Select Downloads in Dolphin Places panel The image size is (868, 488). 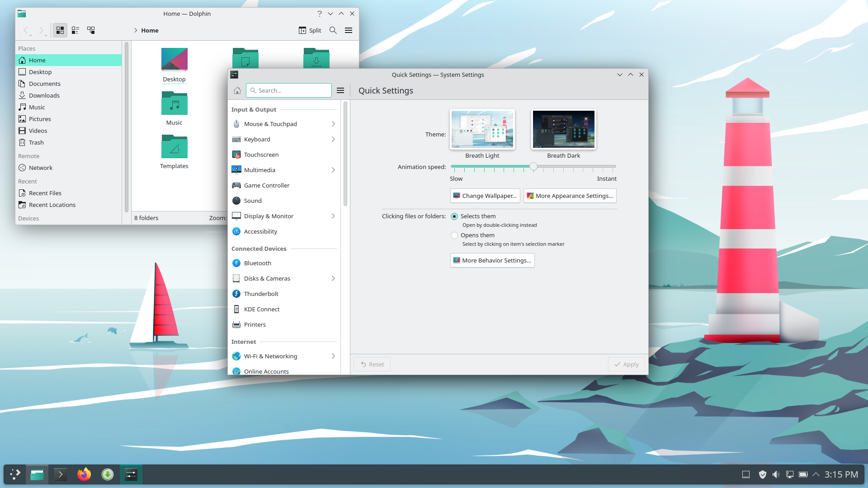point(69,95)
